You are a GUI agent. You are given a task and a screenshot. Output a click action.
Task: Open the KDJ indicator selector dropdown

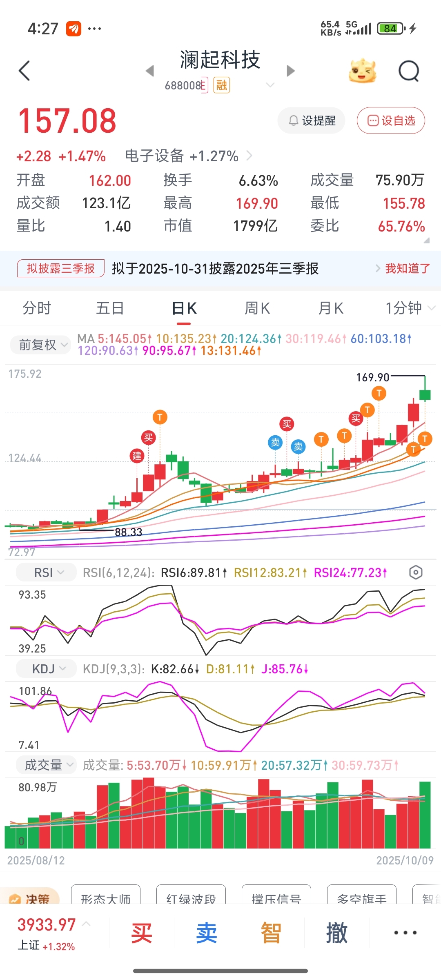pyautogui.click(x=46, y=669)
